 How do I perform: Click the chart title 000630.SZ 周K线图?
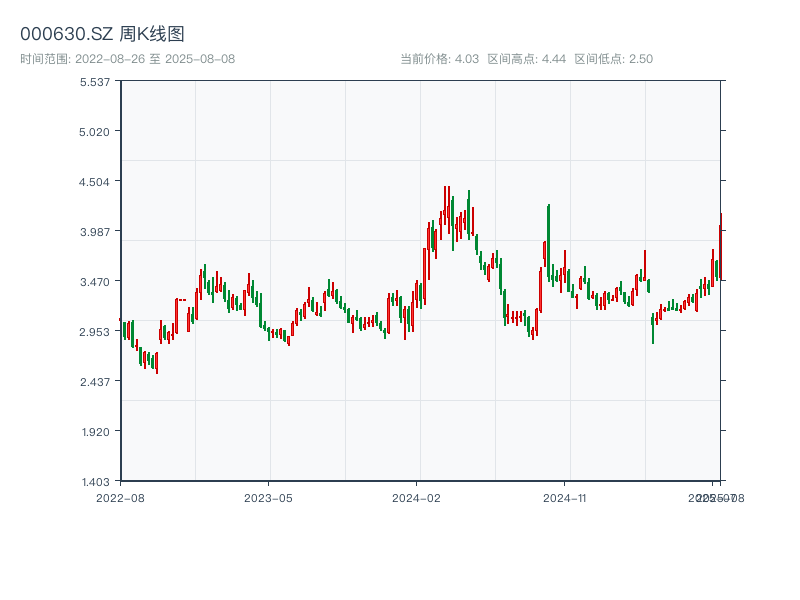[x=102, y=35]
